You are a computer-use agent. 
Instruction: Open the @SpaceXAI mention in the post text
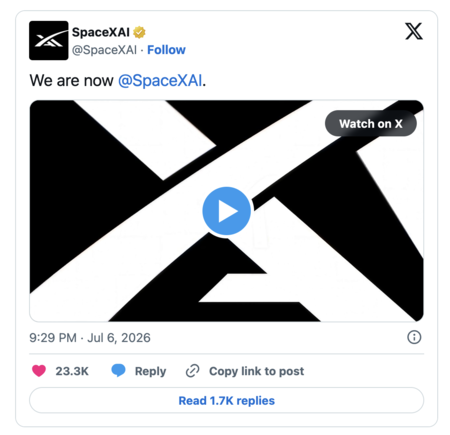pyautogui.click(x=160, y=81)
